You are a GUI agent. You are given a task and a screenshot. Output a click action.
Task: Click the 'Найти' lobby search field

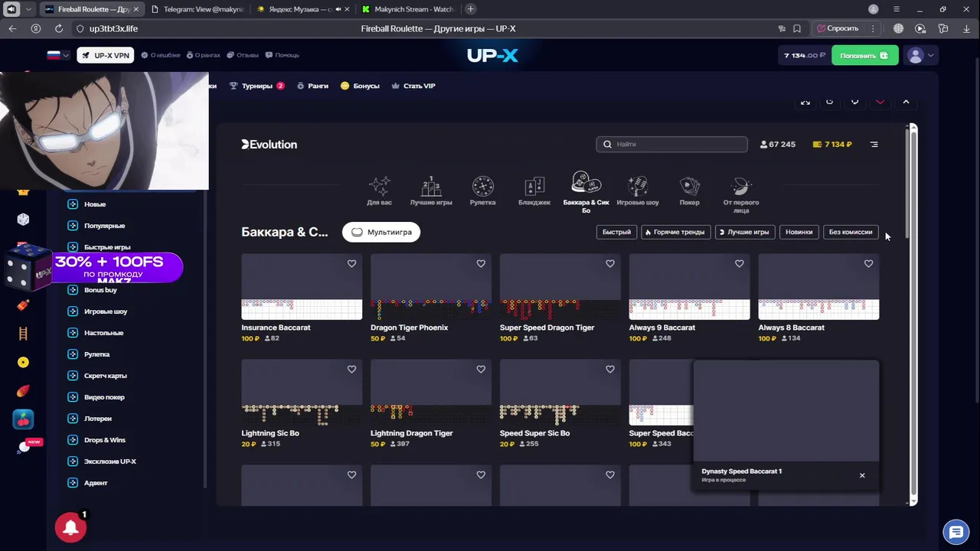(671, 144)
